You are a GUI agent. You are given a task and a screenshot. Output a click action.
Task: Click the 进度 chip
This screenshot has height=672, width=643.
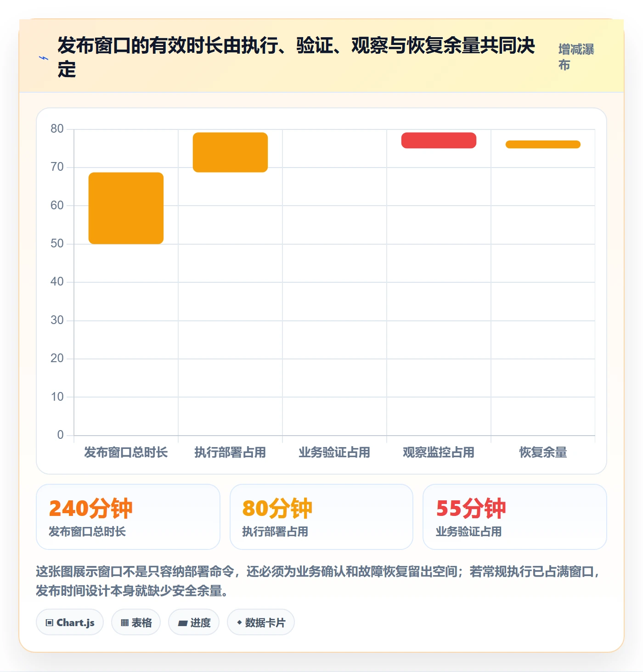pyautogui.click(x=194, y=622)
